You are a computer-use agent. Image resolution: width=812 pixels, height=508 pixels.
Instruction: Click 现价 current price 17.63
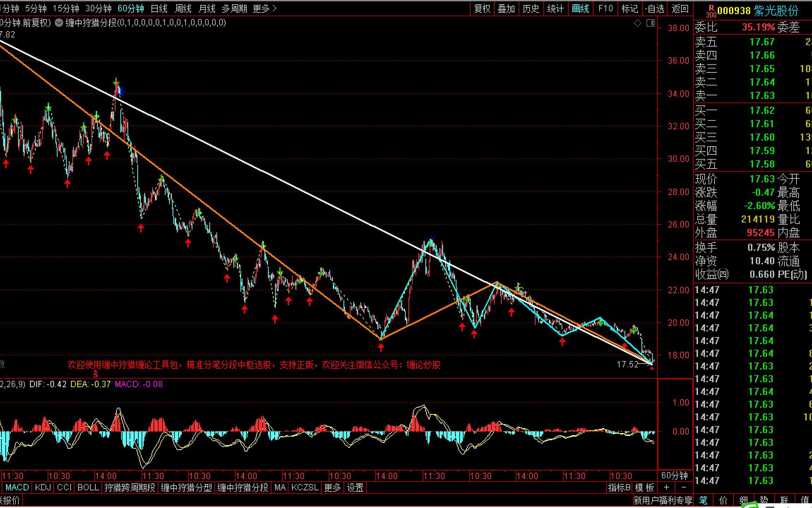[762, 179]
